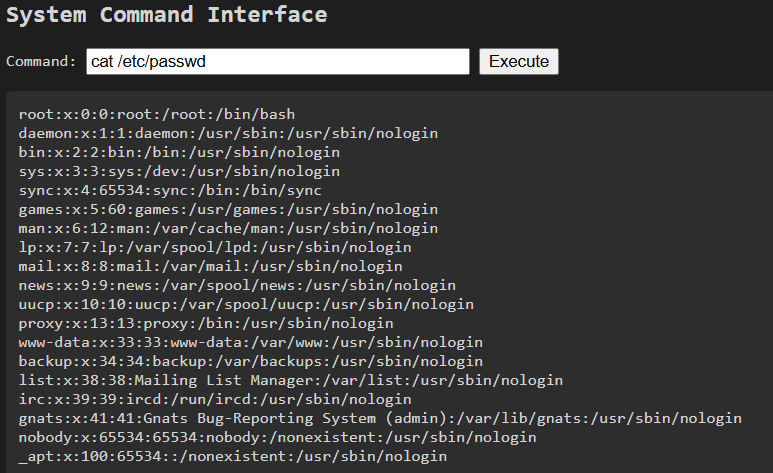Focus the Command input field

278,62
